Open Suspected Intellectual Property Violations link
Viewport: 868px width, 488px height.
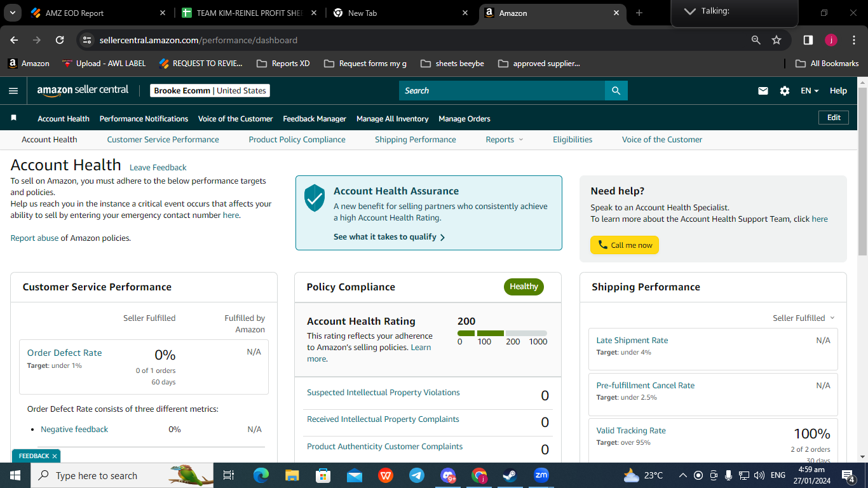click(x=383, y=393)
